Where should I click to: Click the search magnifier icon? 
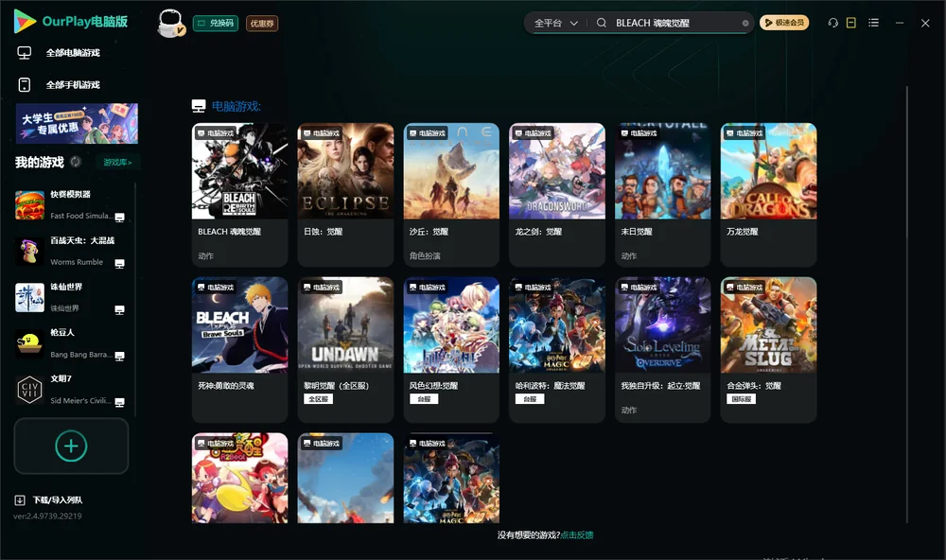602,23
